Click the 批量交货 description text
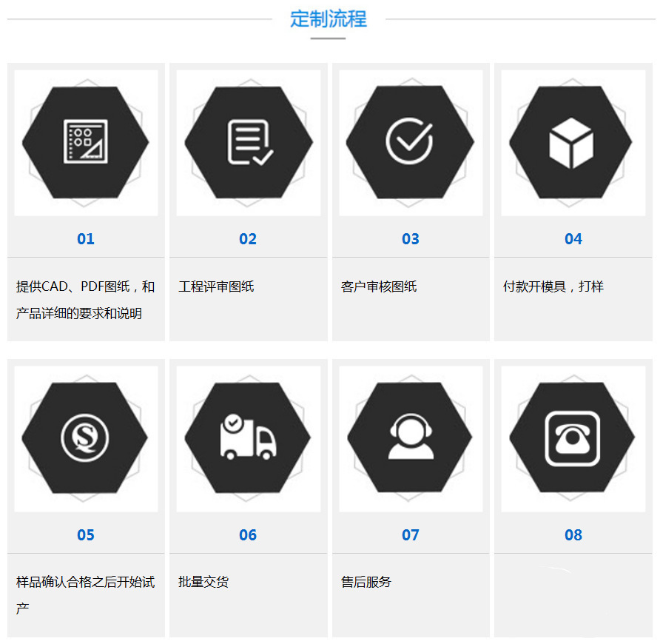Screen dimensions: 660x644 (x=203, y=582)
